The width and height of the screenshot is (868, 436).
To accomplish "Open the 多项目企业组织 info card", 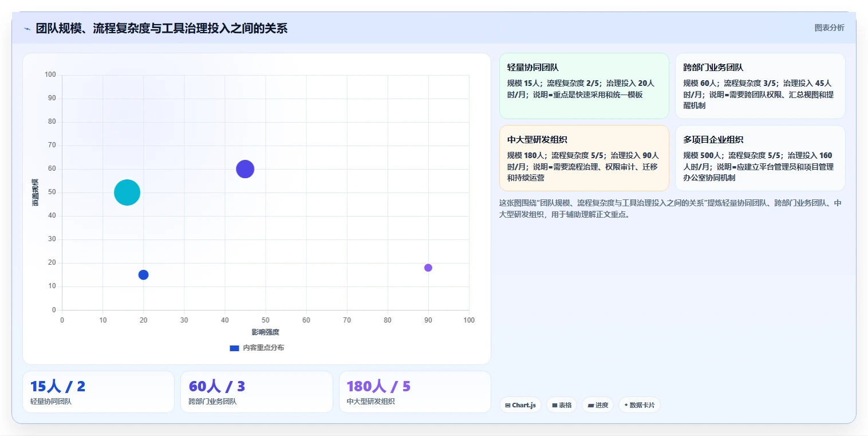I will point(760,158).
